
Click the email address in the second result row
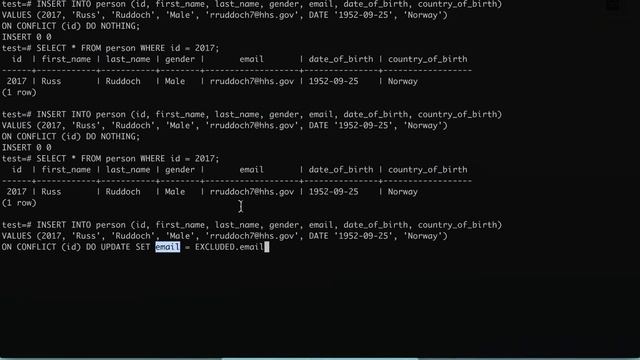pyautogui.click(x=252, y=192)
